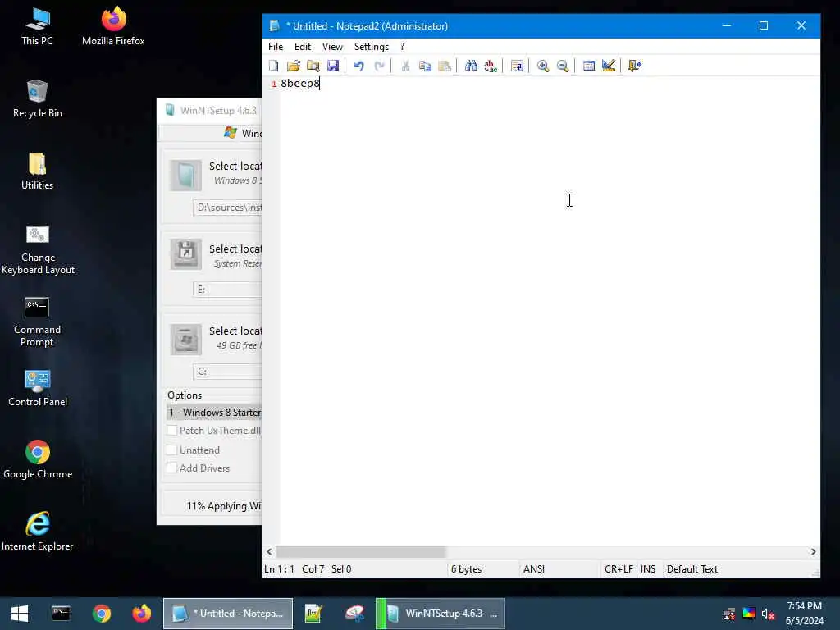
Task: Check the Unattend option in WinNTSetup
Action: [172, 450]
